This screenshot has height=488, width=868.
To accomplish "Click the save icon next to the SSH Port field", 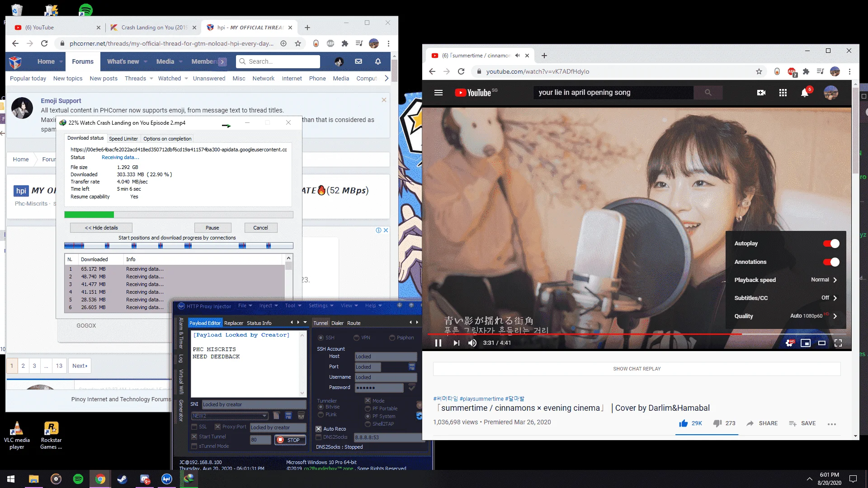I will (x=411, y=366).
